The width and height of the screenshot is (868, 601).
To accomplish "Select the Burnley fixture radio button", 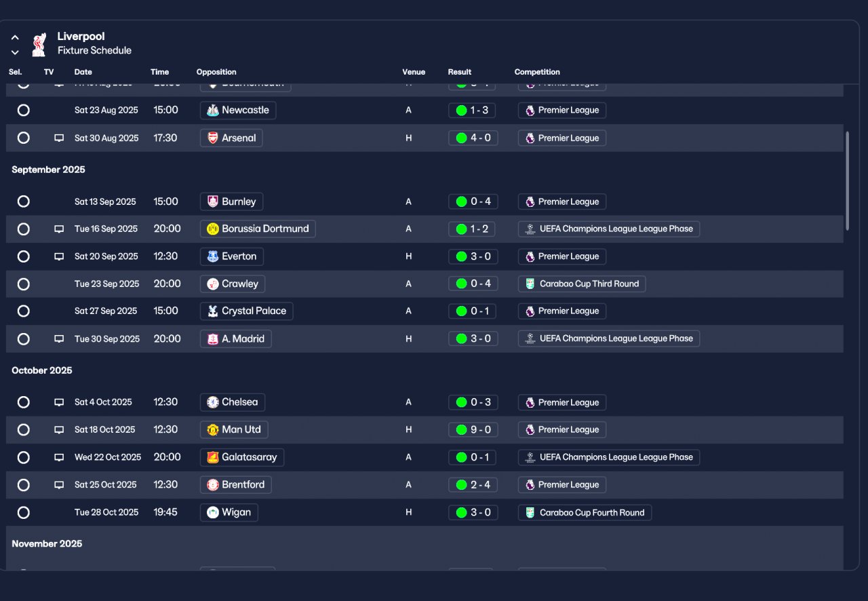I will [24, 201].
